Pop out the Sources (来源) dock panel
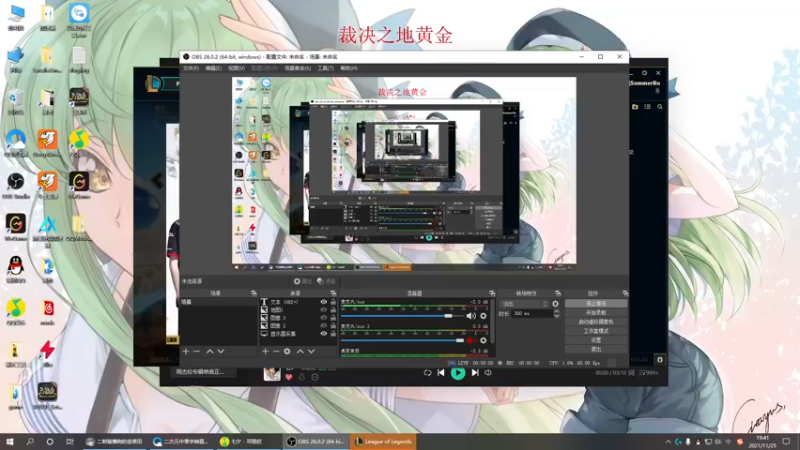800x450 pixels. (x=333, y=293)
